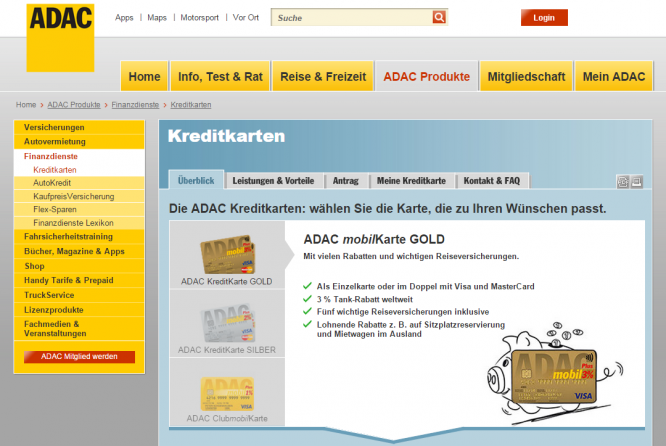The width and height of the screenshot is (666, 446).
Task: Click the search magnifier icon
Action: (x=439, y=17)
